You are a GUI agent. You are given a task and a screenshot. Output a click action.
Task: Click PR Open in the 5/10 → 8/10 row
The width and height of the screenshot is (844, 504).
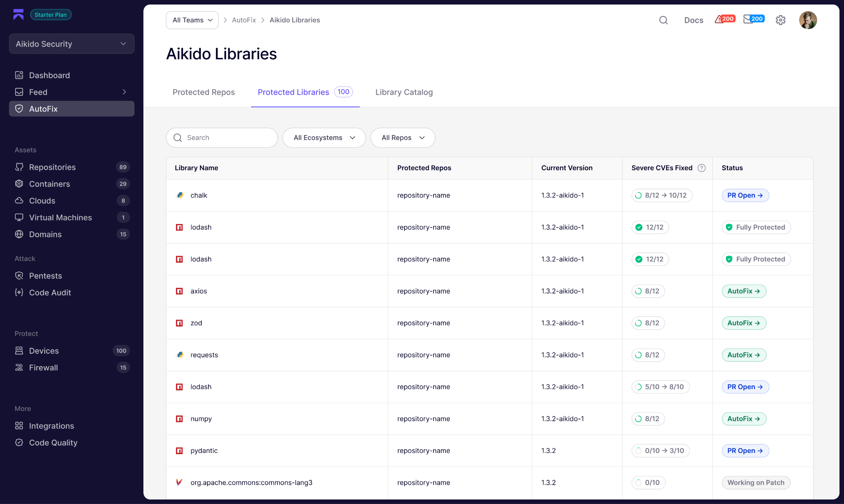pos(745,387)
